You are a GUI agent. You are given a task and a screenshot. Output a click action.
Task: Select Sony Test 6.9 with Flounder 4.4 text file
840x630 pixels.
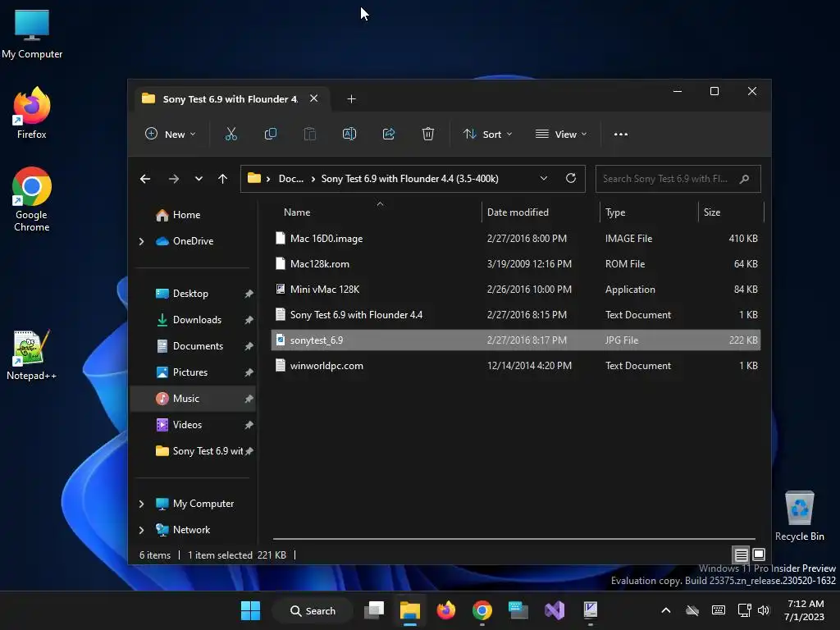(516, 314)
